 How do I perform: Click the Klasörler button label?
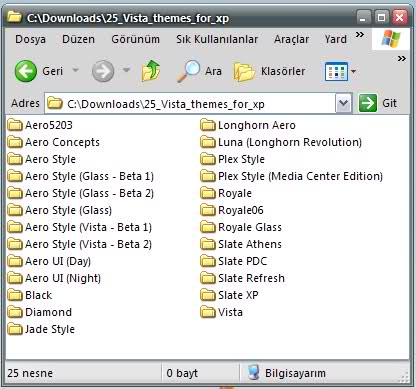(283, 71)
